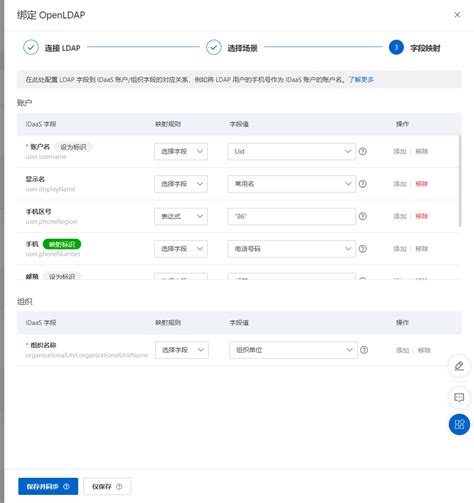Screen dimensions: 474x503
Task: Click the 仅保存 button
Action: coord(107,486)
